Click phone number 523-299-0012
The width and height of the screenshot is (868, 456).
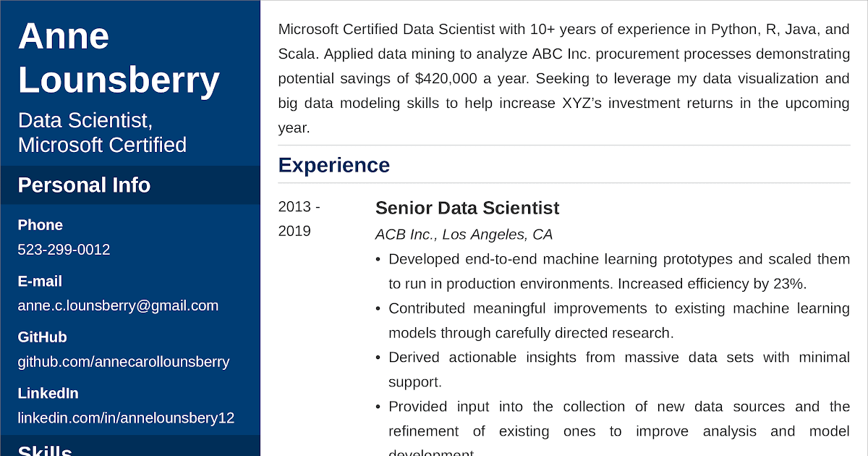coord(64,250)
